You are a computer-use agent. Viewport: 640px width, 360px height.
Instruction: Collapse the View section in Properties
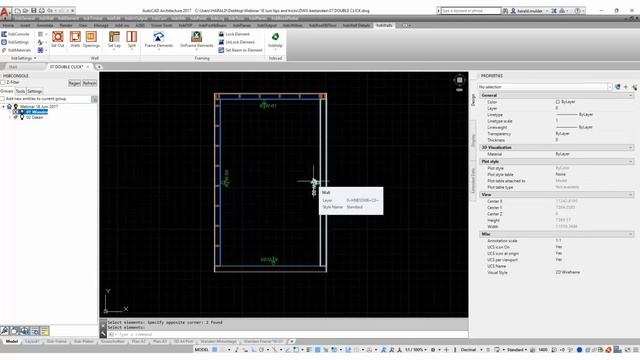[631, 195]
